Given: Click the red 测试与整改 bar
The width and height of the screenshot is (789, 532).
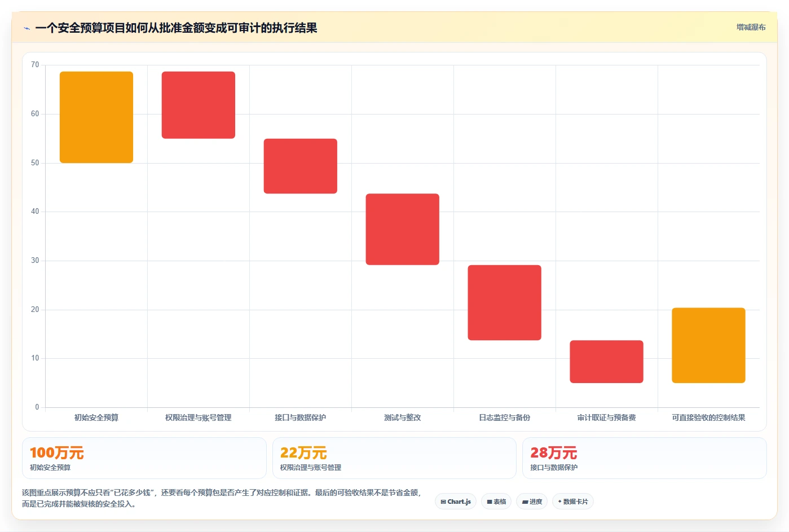Looking at the screenshot, I should coord(403,229).
